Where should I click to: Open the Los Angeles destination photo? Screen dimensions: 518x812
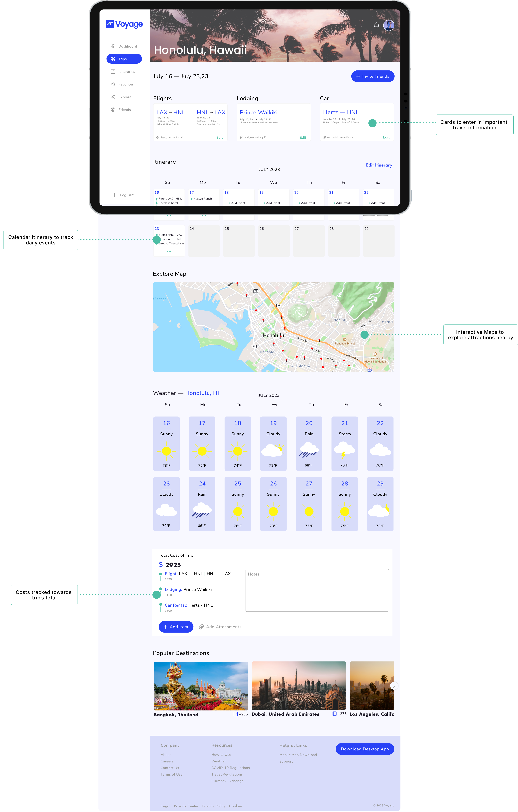click(372, 686)
